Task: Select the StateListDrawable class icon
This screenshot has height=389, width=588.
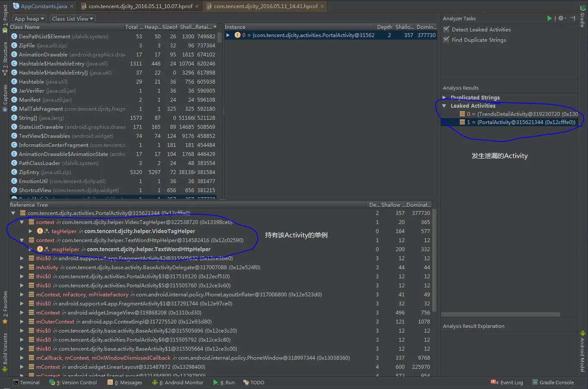Action: click(14, 127)
